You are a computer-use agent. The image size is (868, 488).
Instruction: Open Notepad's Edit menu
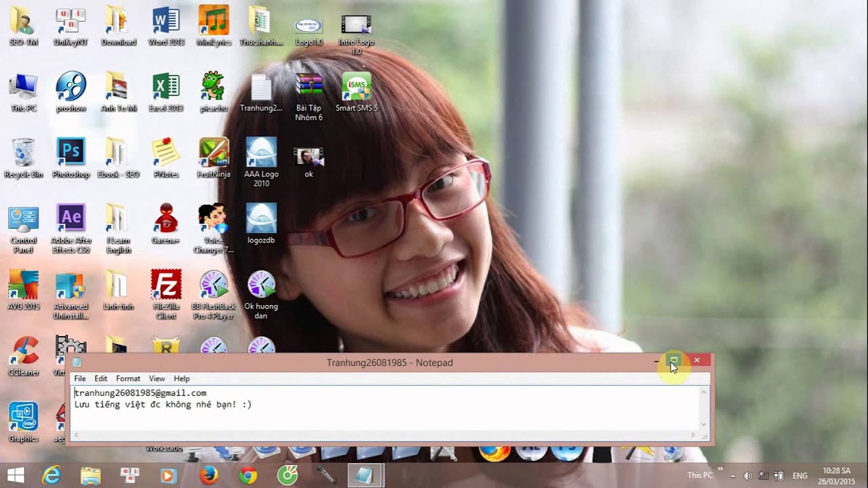(x=101, y=379)
